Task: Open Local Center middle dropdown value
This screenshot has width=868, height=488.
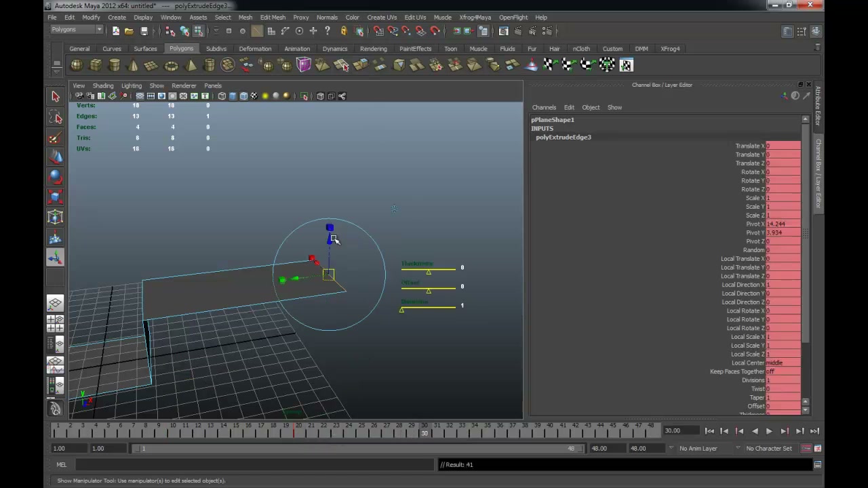Action: 783,363
